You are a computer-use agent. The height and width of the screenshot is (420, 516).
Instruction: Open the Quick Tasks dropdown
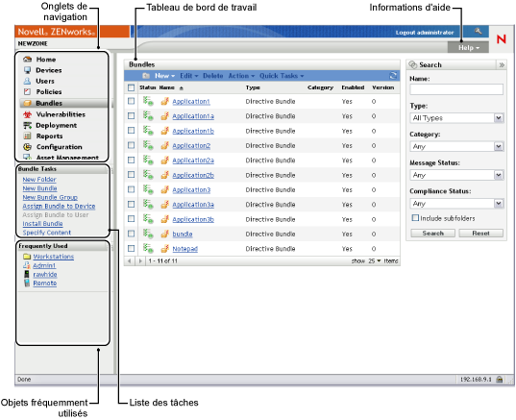coord(282,76)
